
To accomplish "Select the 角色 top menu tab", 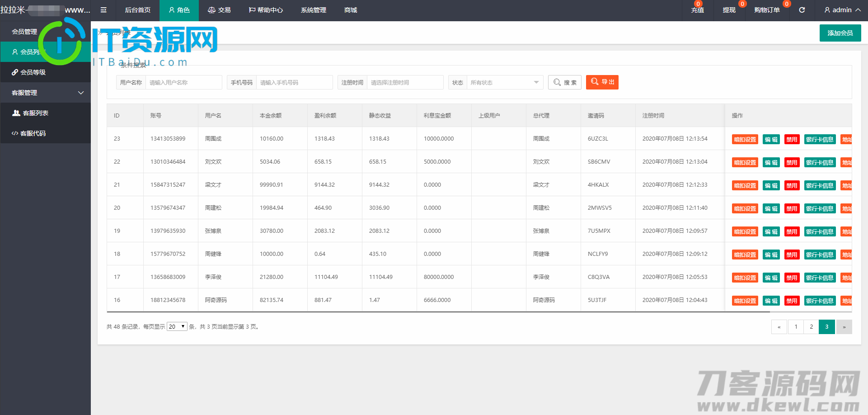I will tap(179, 10).
